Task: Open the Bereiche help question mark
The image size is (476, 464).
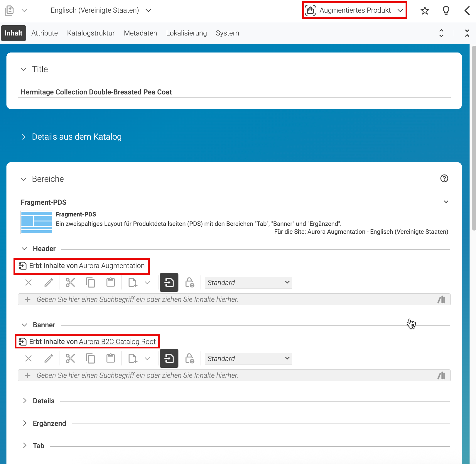Action: pos(444,178)
